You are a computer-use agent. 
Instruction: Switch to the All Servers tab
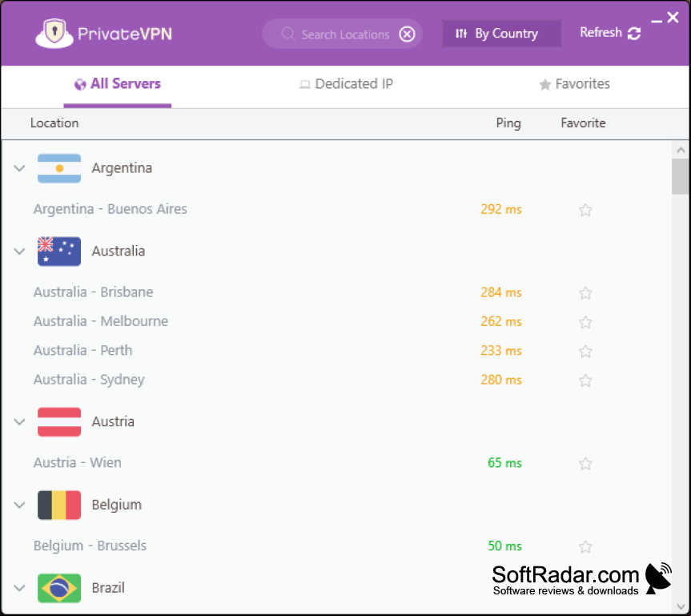pyautogui.click(x=117, y=84)
